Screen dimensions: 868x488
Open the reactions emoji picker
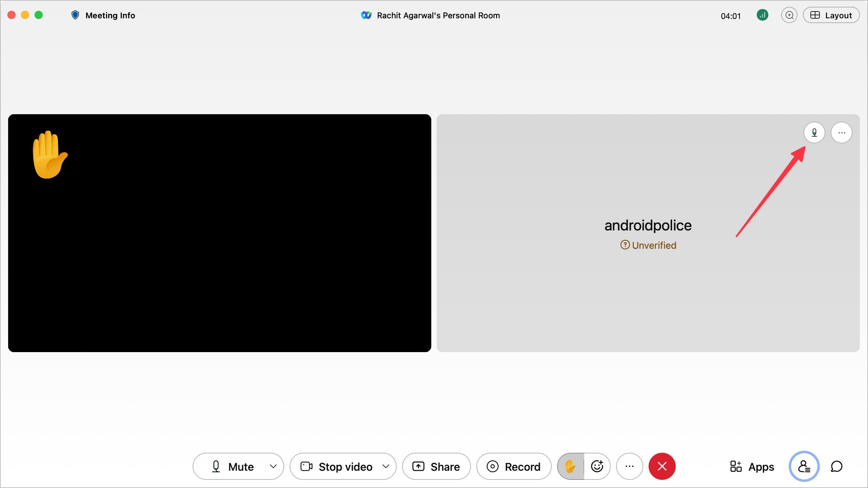coord(597,467)
